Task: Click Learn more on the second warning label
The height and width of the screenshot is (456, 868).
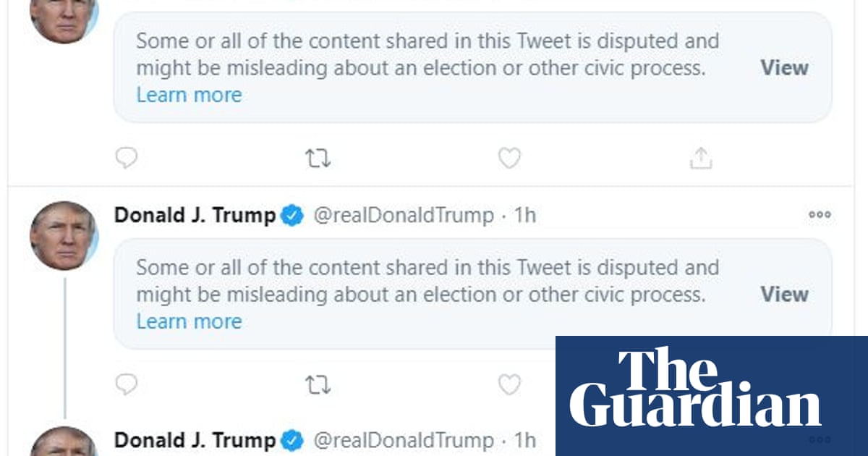Action: [x=189, y=321]
